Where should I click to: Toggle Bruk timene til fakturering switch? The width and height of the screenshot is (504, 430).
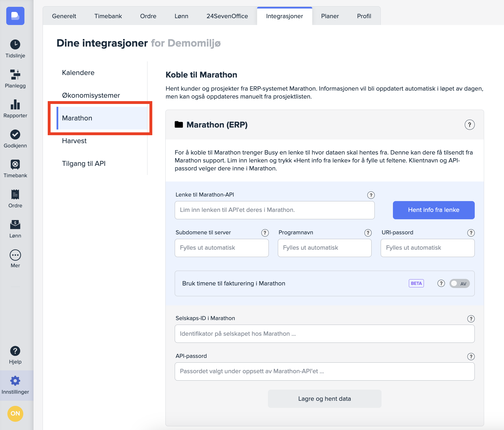click(459, 283)
